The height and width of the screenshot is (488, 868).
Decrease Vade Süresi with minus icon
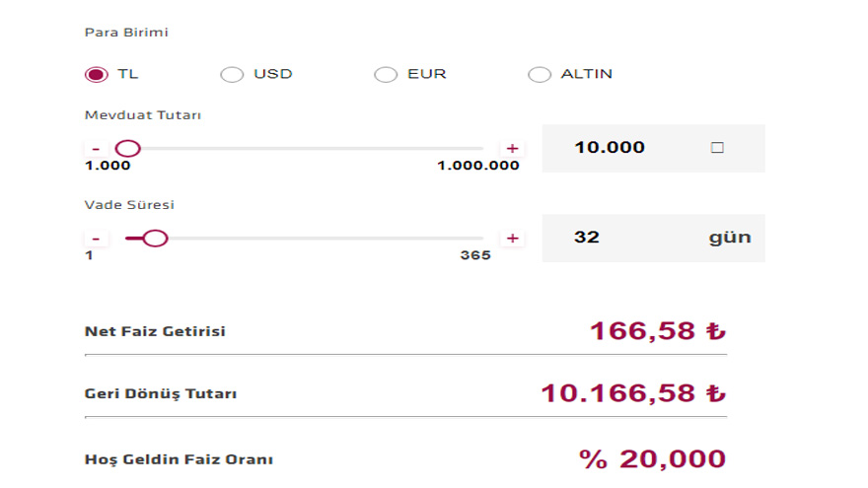pos(96,239)
